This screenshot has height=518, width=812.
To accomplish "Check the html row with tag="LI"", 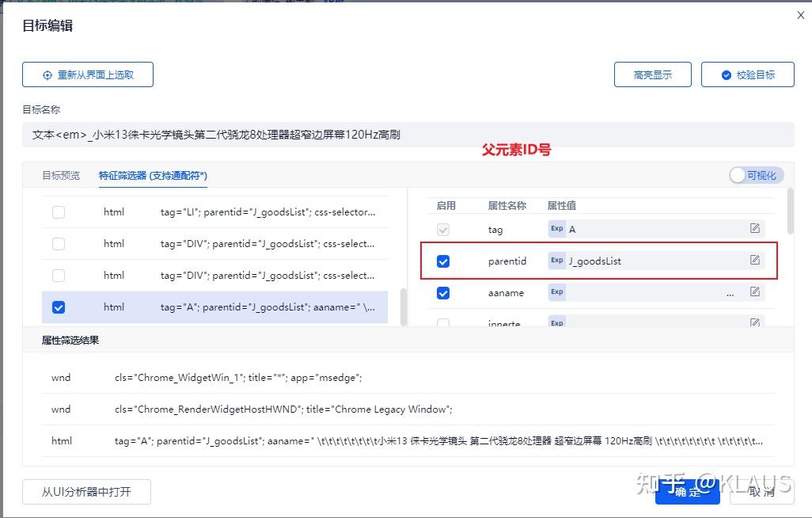I will tap(58, 211).
